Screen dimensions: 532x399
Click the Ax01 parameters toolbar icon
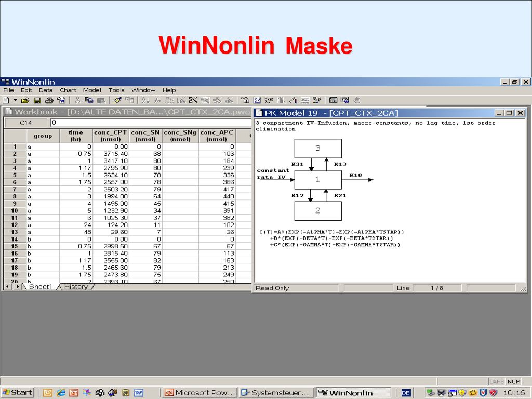pyautogui.click(x=269, y=100)
